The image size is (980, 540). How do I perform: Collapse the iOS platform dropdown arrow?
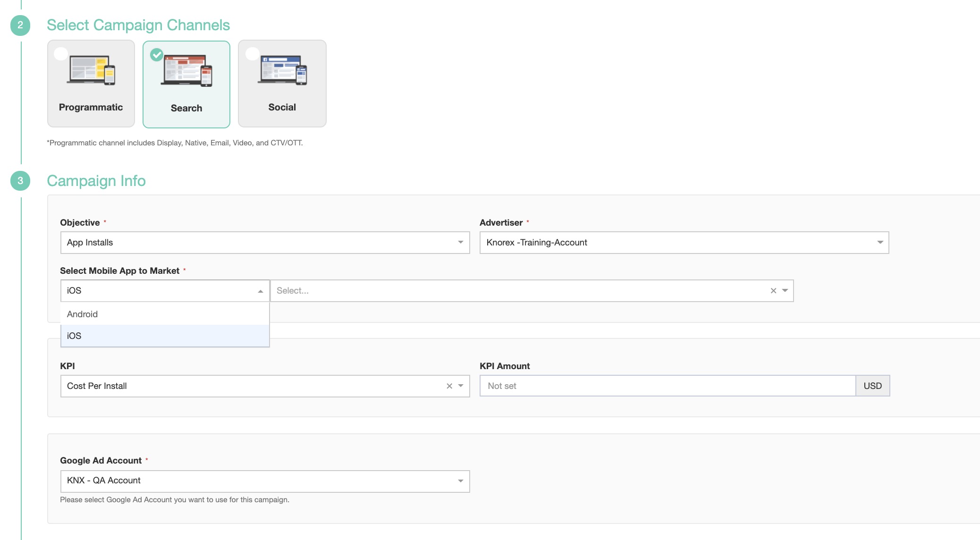click(260, 291)
